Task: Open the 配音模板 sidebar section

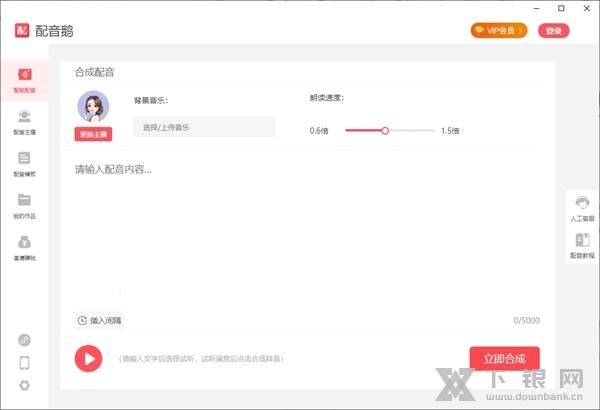Action: pyautogui.click(x=24, y=164)
